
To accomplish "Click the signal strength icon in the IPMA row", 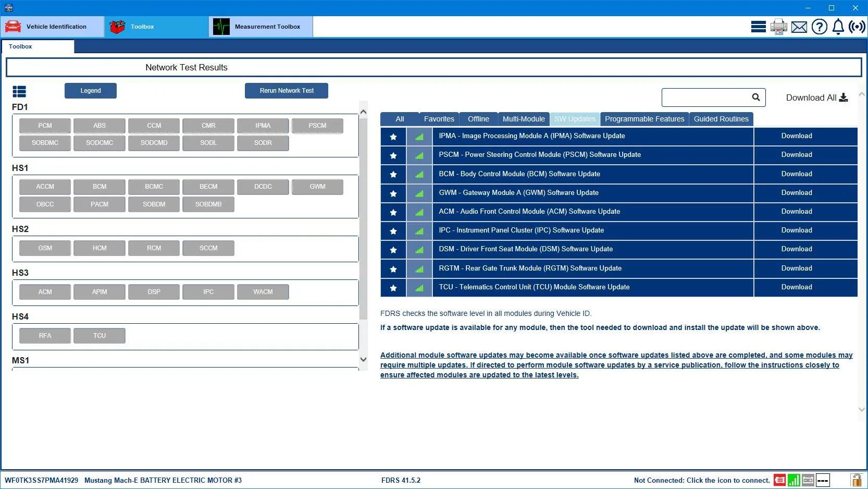I will coord(419,137).
